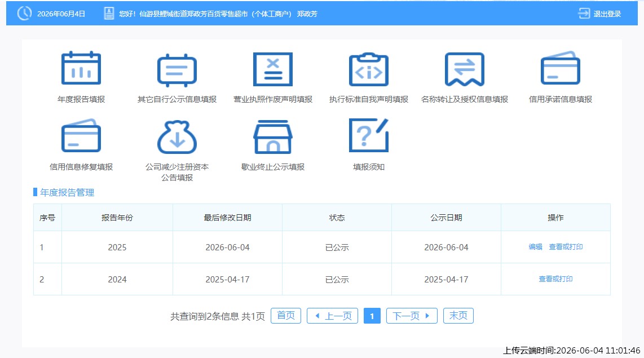Open the 名称转让及授权信息填报 icon

tap(465, 69)
